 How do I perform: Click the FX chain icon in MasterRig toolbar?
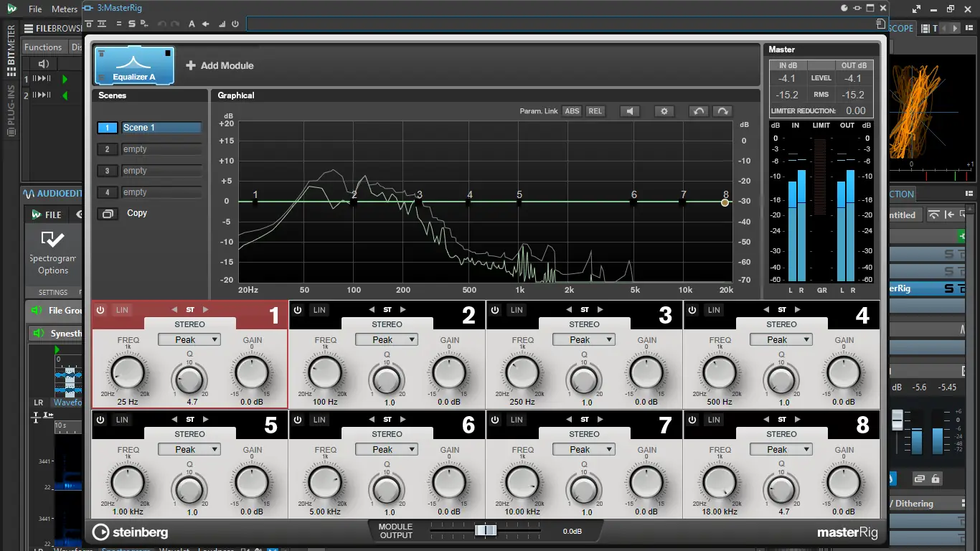click(103, 24)
